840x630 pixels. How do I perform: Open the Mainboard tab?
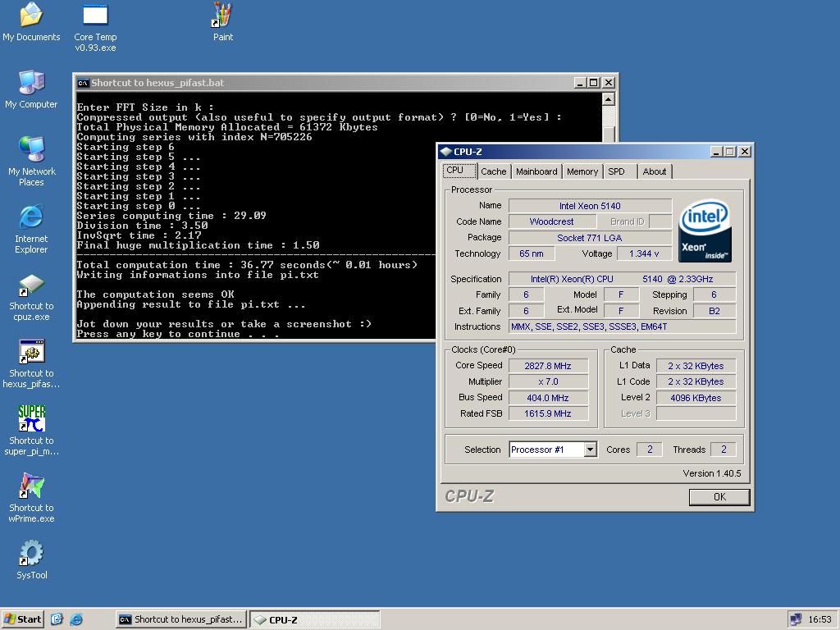[x=536, y=171]
